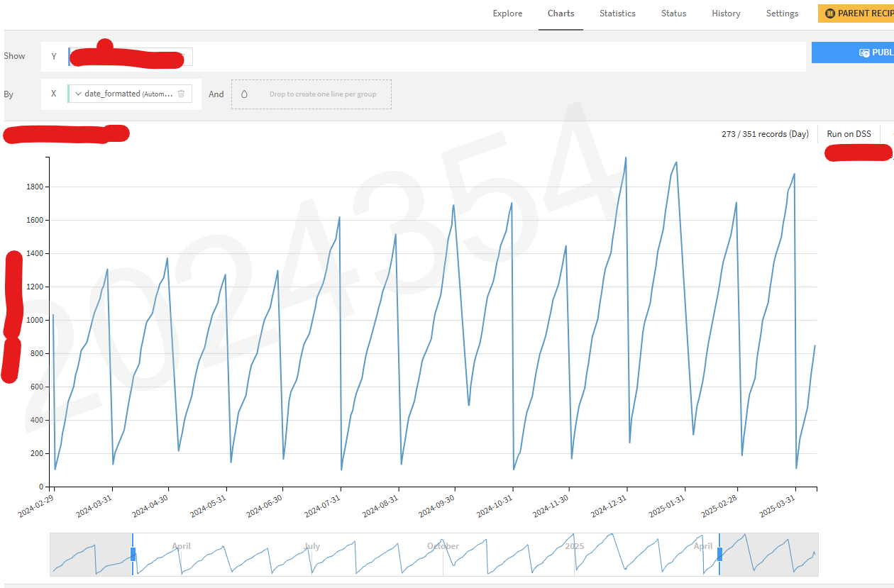Open the Explore tab

coord(507,13)
